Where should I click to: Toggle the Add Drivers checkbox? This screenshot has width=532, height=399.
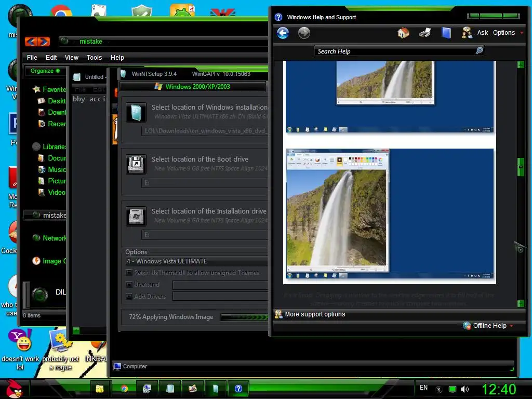(x=129, y=296)
